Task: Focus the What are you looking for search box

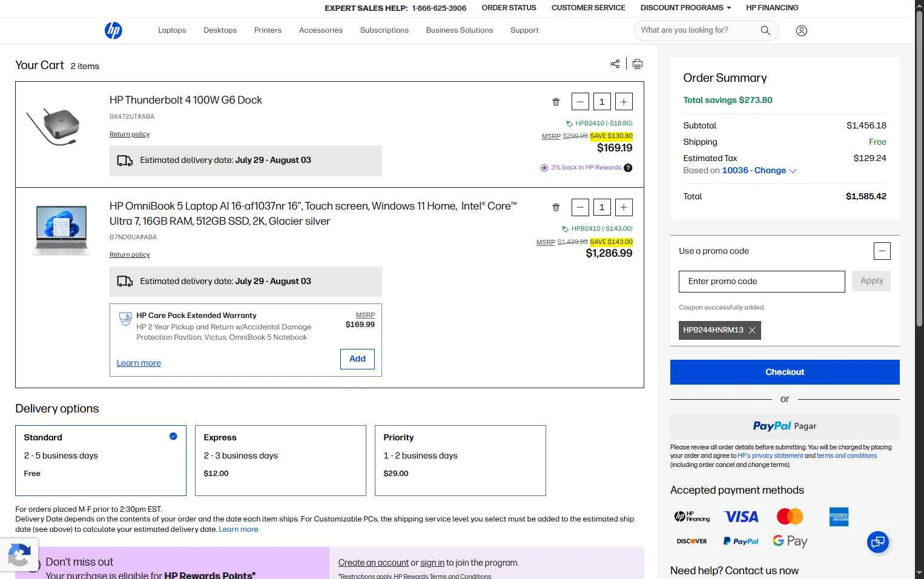Action: tap(696, 30)
